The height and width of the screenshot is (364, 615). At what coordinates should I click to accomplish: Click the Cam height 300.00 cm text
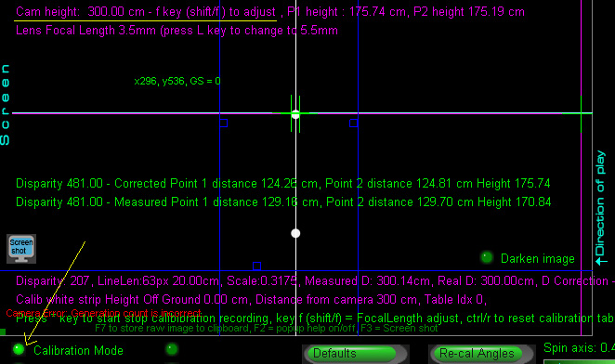[x=81, y=12]
